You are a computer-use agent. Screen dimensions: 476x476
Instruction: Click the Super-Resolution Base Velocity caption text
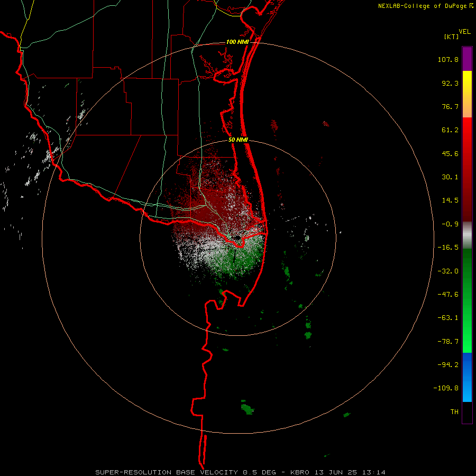click(x=241, y=472)
